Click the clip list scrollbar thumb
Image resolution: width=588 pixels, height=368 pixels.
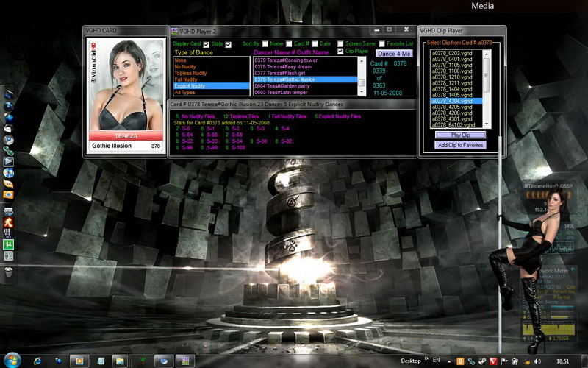click(x=487, y=75)
